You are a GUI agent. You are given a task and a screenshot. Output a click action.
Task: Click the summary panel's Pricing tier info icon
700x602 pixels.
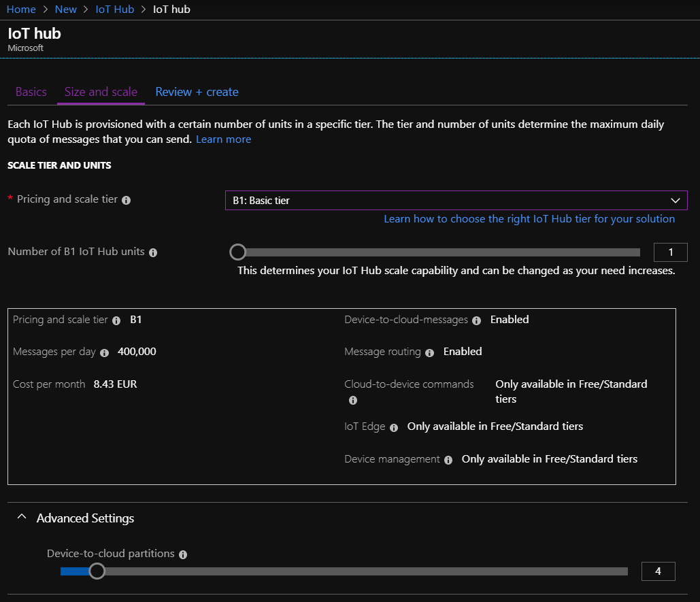[x=116, y=320]
